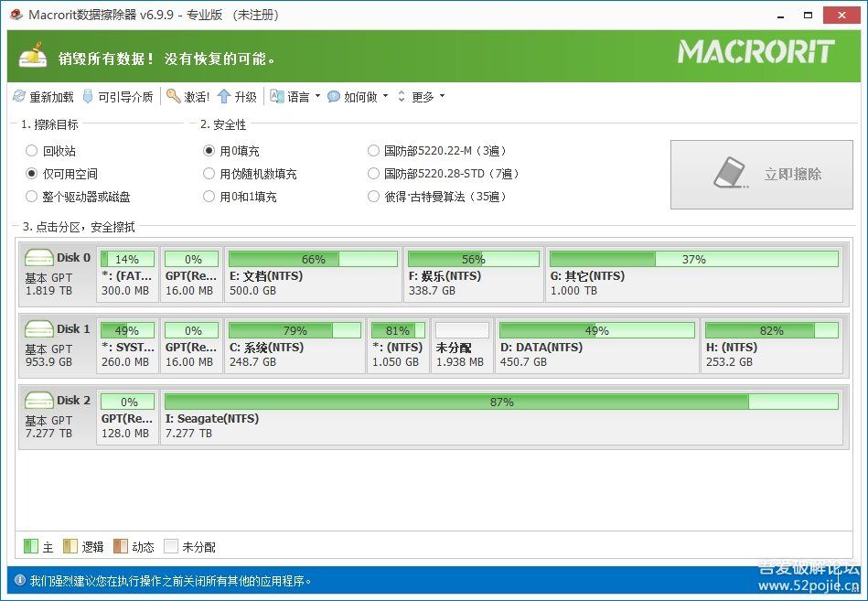This screenshot has height=601, width=868.
Task: Choose 彼得·古特曼算法 (35遍) option
Action: pos(373,197)
